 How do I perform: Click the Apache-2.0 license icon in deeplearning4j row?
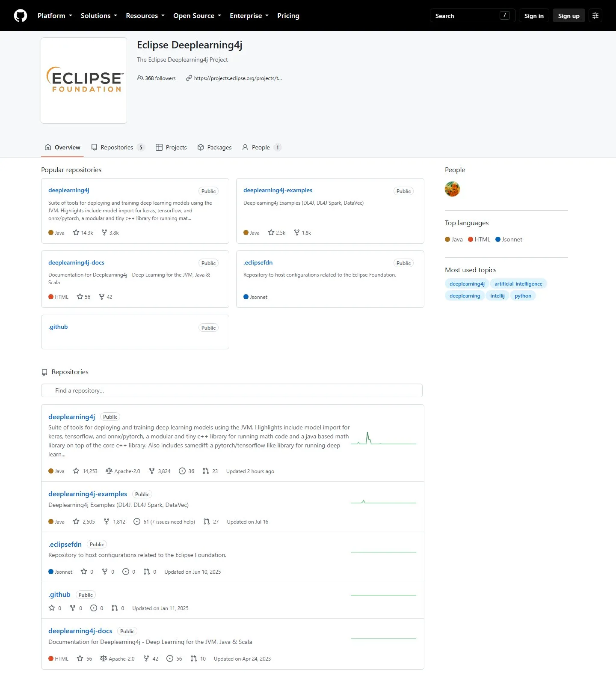(x=109, y=471)
